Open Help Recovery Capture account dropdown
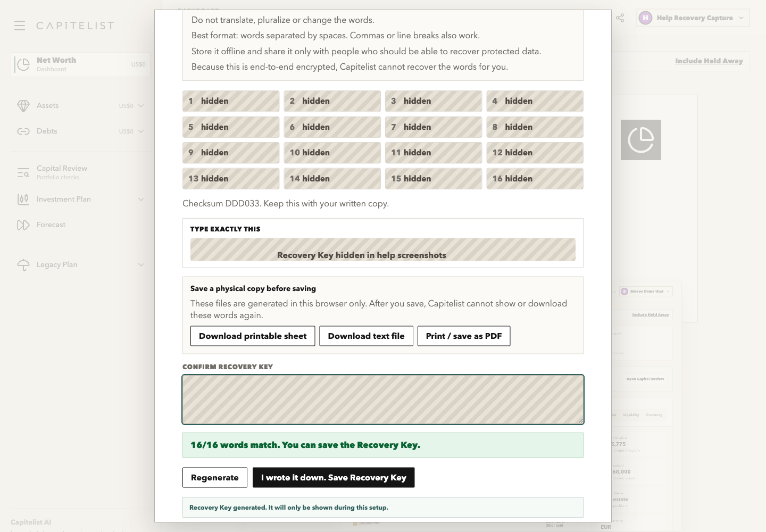The height and width of the screenshot is (532, 766). 693,18
